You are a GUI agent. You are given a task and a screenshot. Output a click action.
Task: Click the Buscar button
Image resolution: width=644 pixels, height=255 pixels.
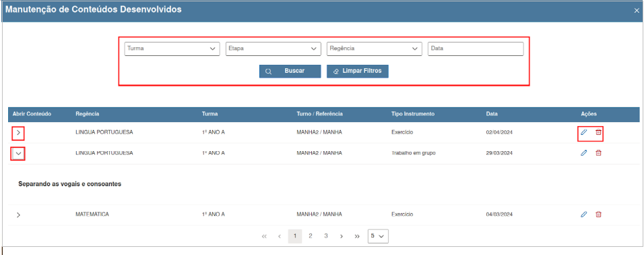point(290,71)
